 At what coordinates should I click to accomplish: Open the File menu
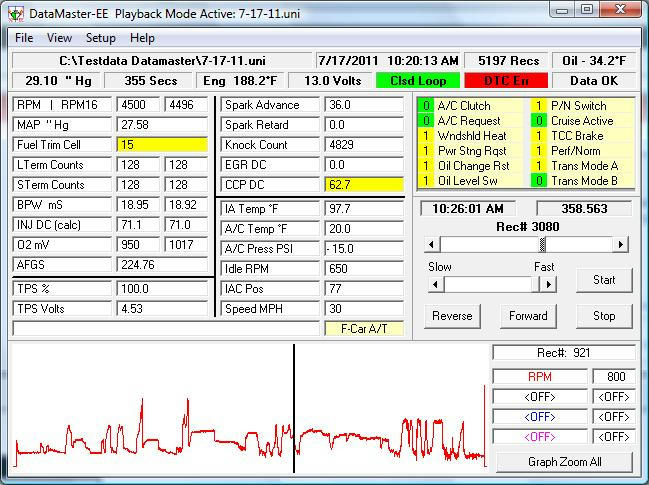tap(24, 38)
